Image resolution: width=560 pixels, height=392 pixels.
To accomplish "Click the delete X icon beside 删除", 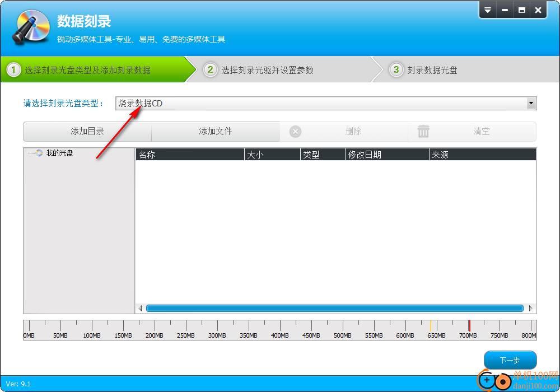I will (295, 132).
